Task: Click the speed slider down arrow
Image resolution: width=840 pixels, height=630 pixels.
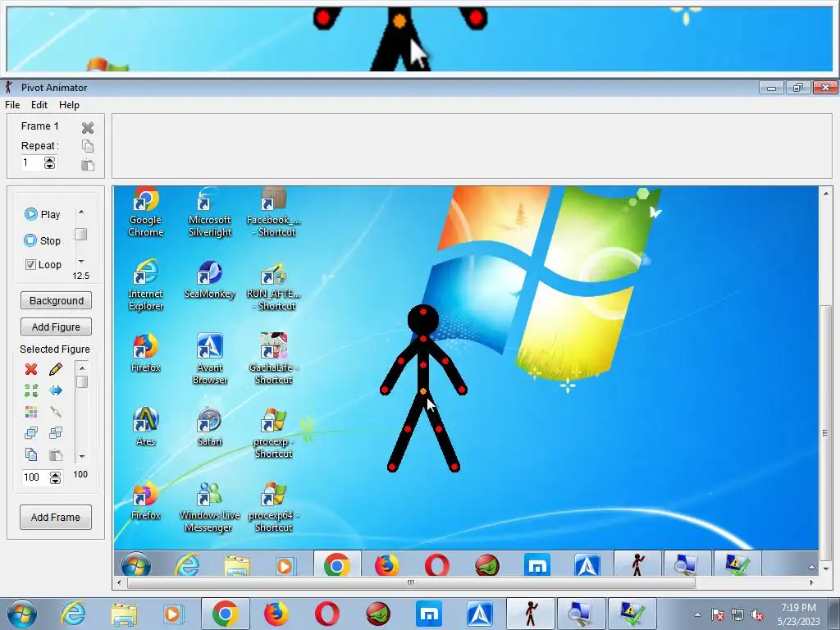Action: coord(81,261)
